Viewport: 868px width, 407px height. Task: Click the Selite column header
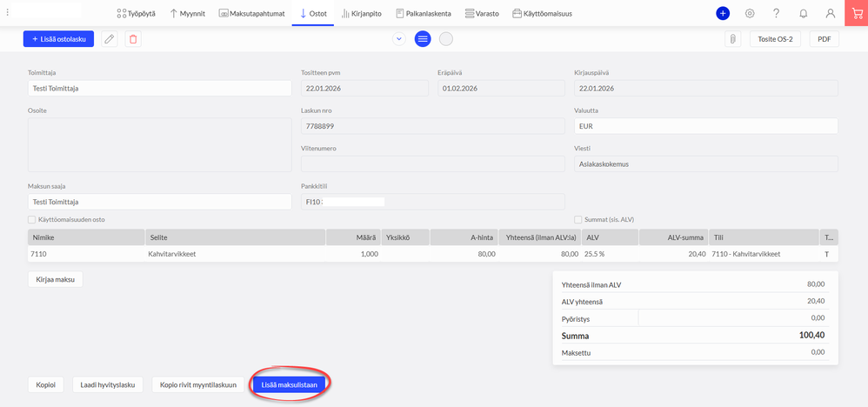[x=236, y=237]
